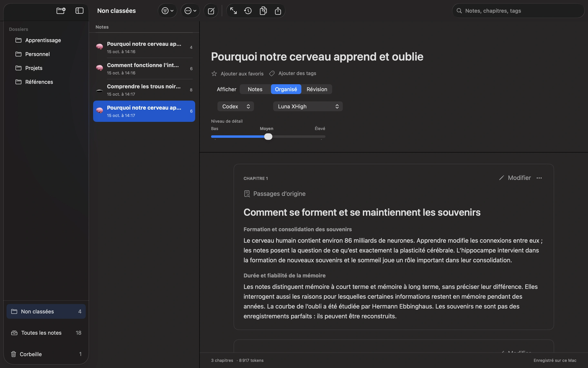Image resolution: width=588 pixels, height=368 pixels.
Task: Open the Personnel folder
Action: (x=46, y=54)
